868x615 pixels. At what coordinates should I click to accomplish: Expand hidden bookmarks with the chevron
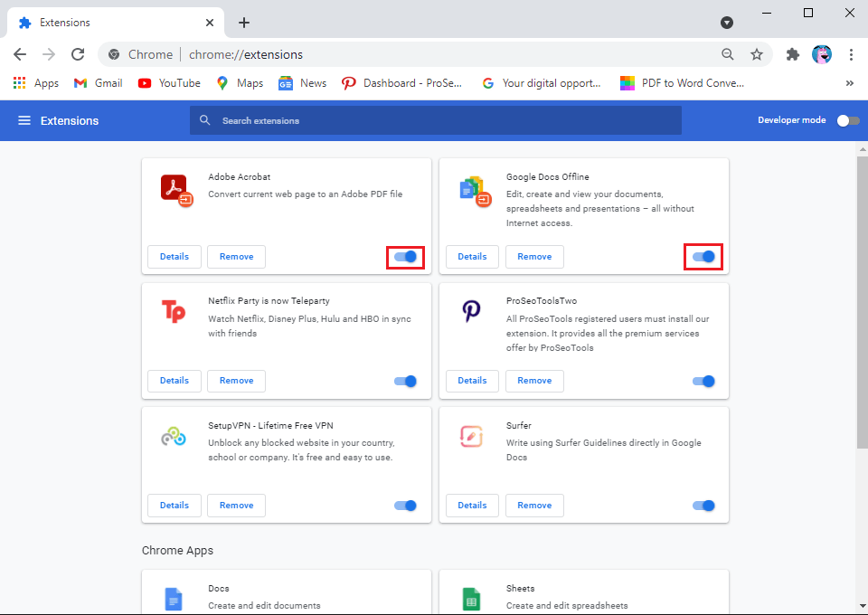[x=849, y=83]
